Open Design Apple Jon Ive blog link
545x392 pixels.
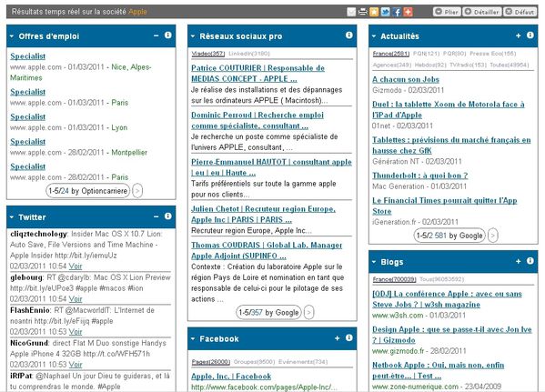[452, 335]
